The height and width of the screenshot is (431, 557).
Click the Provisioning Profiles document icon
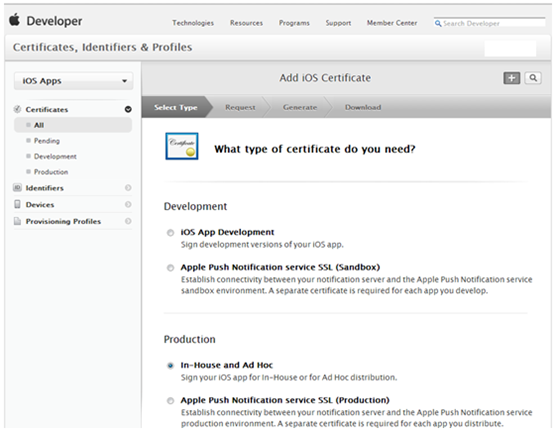(x=17, y=221)
